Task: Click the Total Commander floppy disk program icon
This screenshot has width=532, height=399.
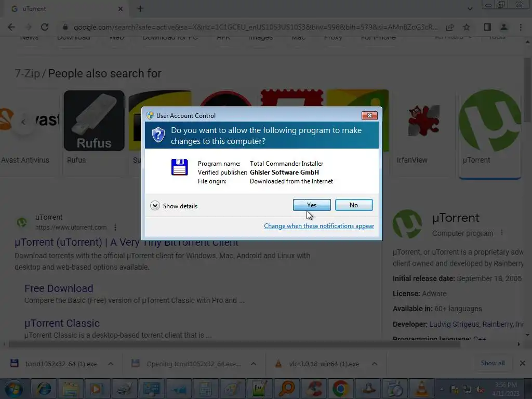Action: (179, 167)
